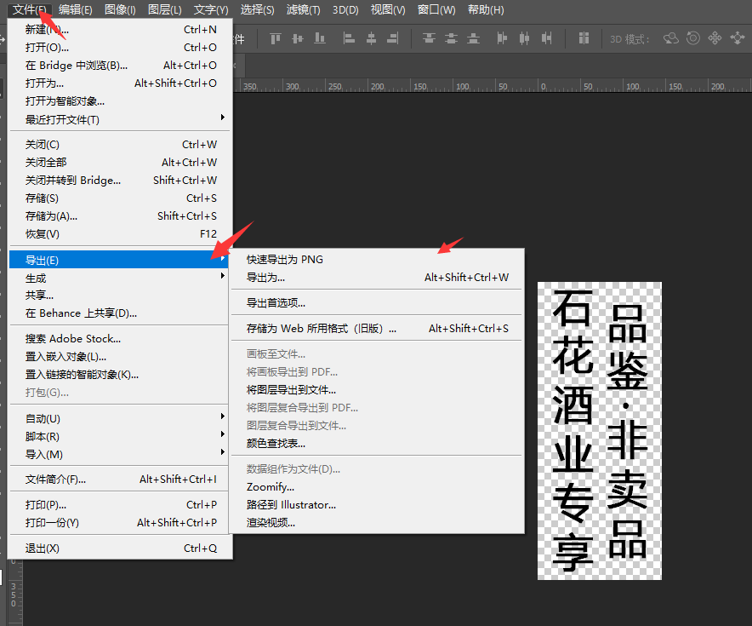Click Distribute right edges icon

pos(546,38)
